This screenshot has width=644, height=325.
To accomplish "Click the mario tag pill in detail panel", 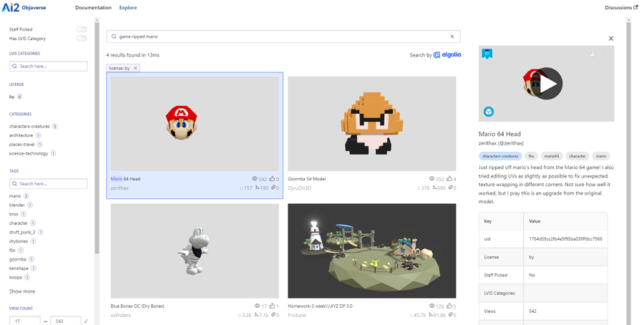I will 601,156.
